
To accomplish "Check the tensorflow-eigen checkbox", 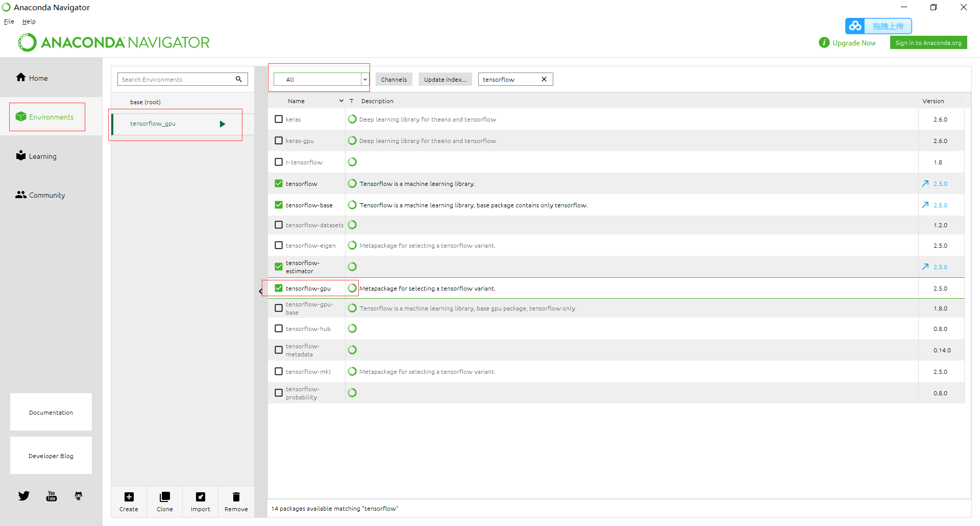I will (x=279, y=245).
